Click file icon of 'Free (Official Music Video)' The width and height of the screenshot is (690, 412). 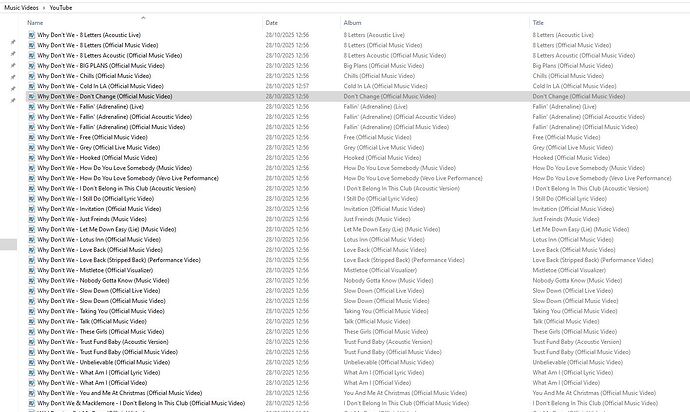pyautogui.click(x=32, y=137)
